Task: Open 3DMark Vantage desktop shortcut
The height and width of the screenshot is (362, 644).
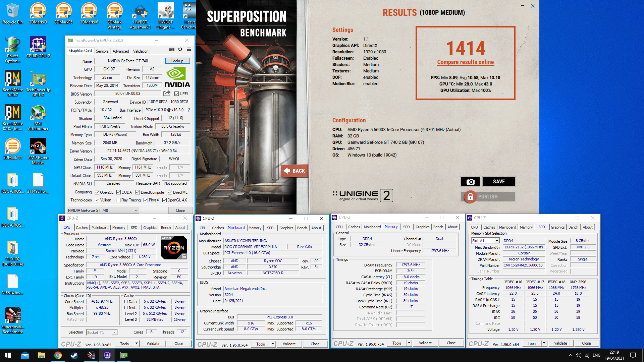Action: (x=115, y=16)
